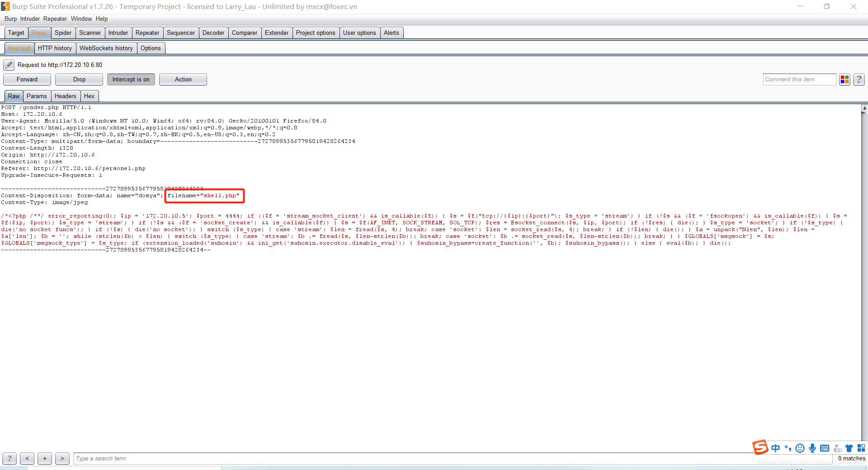868x470 pixels.
Task: Toggle Chinese/English mode on Sogou toolbar
Action: [x=776, y=448]
